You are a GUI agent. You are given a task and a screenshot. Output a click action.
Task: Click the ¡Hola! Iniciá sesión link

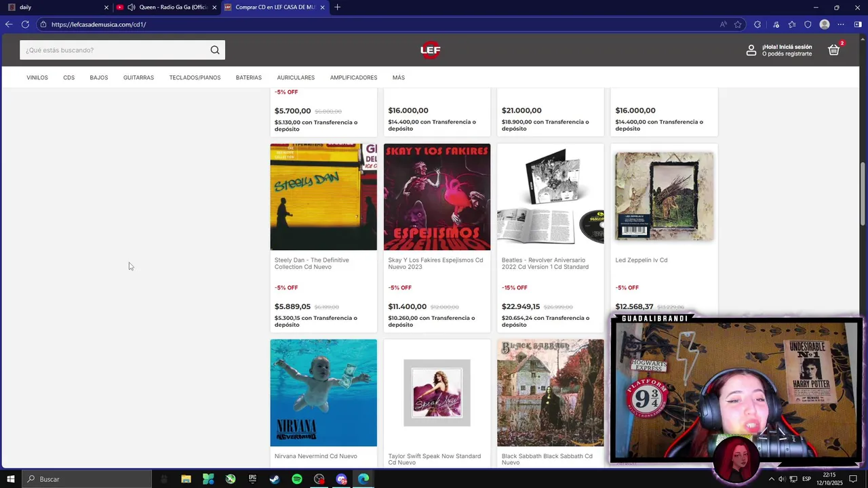coord(787,47)
